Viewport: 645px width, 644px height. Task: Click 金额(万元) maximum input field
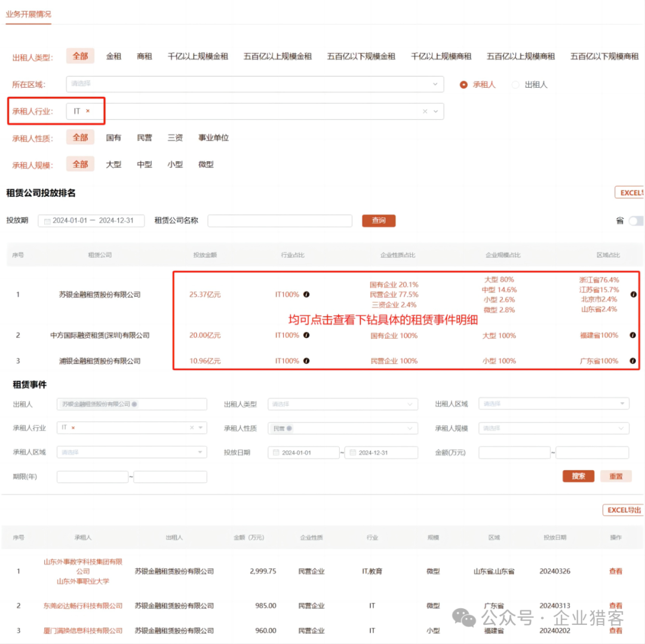(592, 452)
